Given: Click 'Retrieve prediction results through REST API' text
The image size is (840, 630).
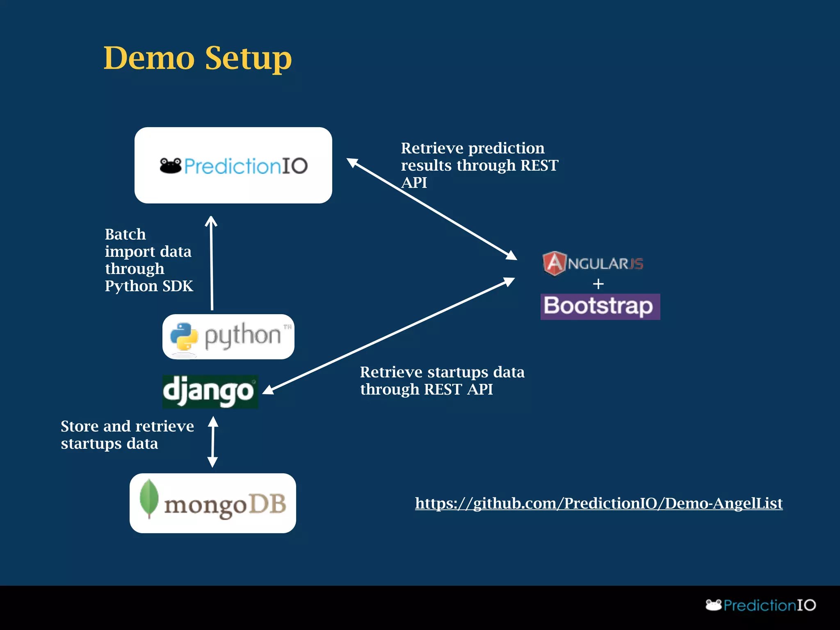Looking at the screenshot, I should (x=479, y=165).
